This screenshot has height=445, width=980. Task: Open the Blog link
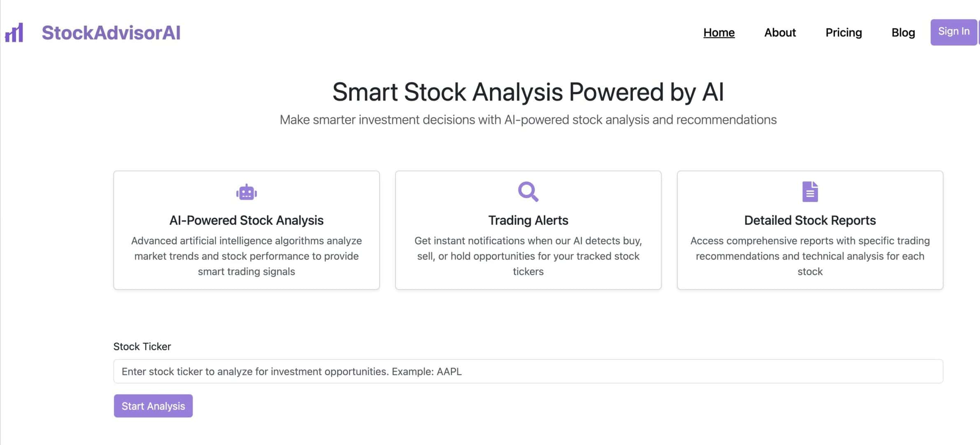(x=903, y=33)
